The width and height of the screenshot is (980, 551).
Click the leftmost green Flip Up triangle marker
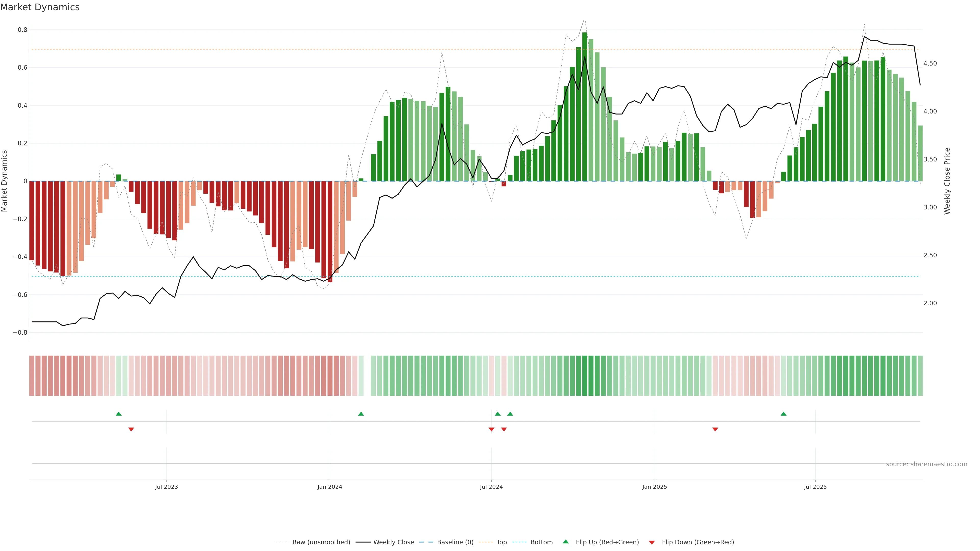click(119, 414)
